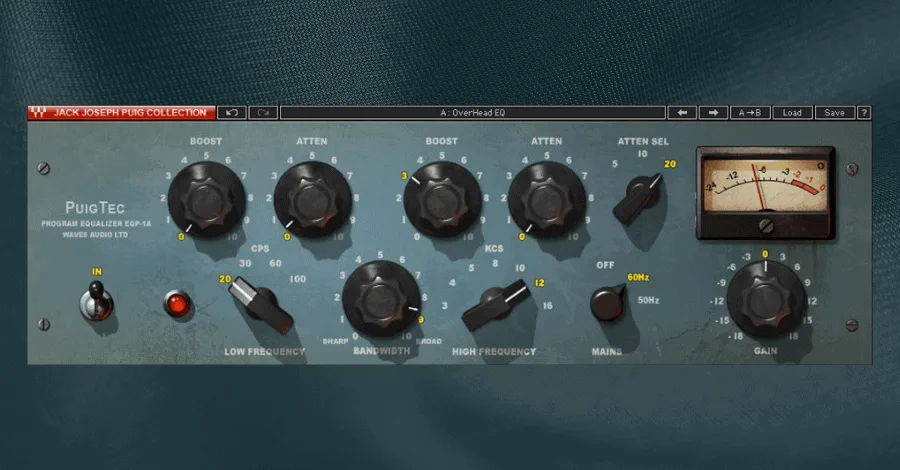This screenshot has width=900, height=470.
Task: Click the Load preset button
Action: click(x=792, y=112)
